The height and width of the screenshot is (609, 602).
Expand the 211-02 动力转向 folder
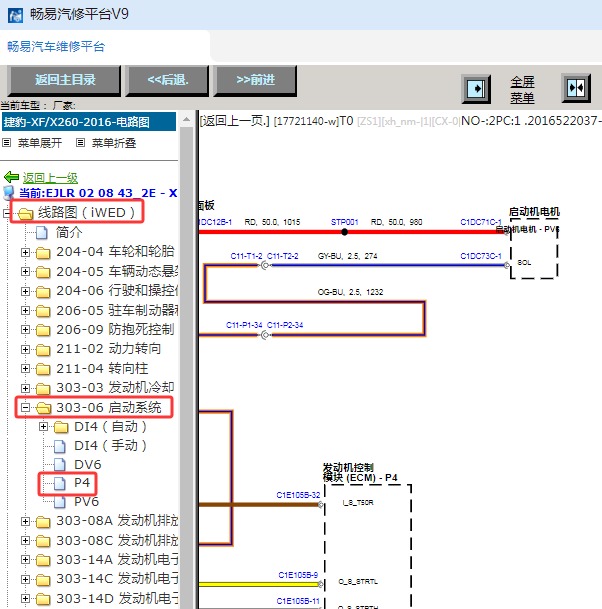pos(25,349)
